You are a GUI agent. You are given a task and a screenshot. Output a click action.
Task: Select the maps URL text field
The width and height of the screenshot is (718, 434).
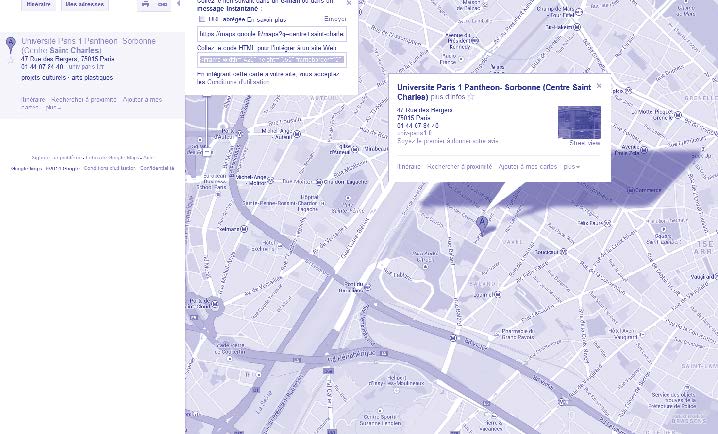272,34
